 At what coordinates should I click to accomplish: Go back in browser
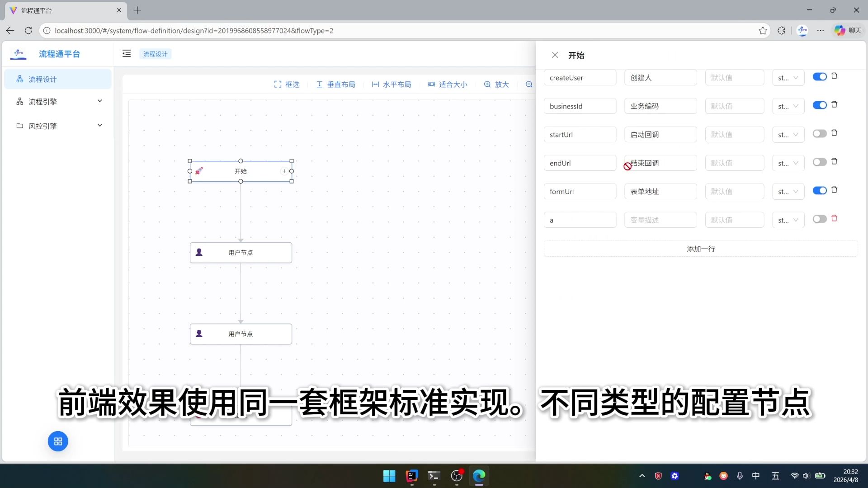click(x=10, y=31)
